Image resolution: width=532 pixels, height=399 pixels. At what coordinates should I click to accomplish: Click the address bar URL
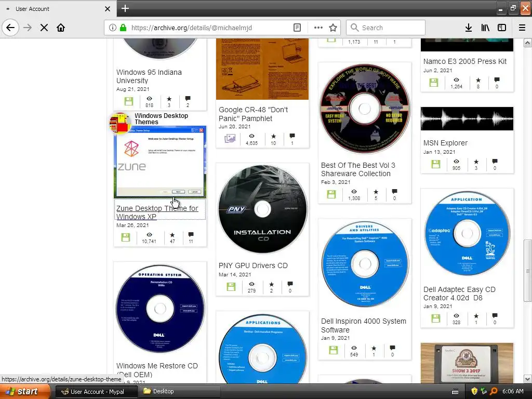click(191, 28)
